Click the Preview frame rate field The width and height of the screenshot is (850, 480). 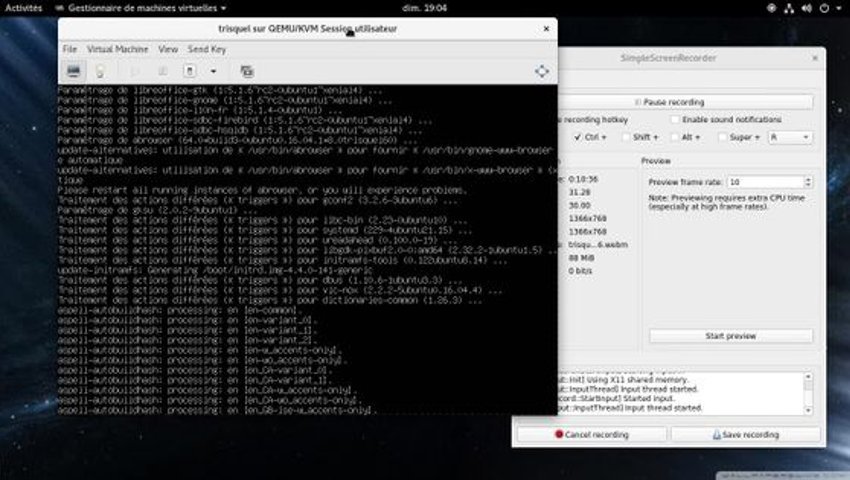pos(764,182)
